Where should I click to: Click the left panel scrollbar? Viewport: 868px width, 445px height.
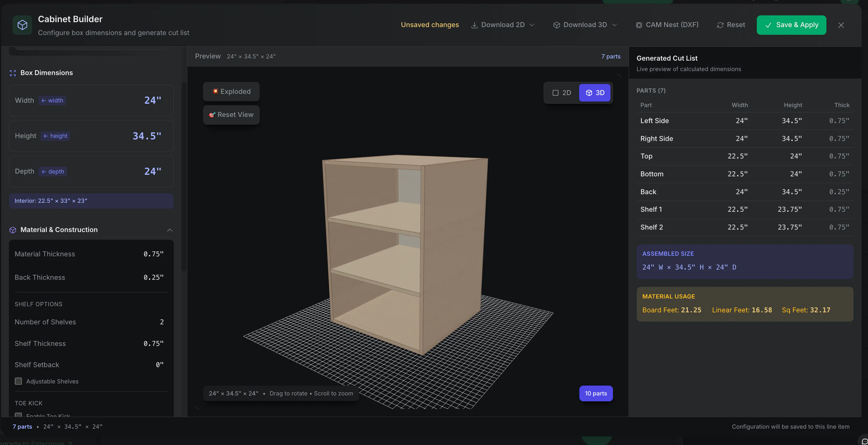(184, 176)
